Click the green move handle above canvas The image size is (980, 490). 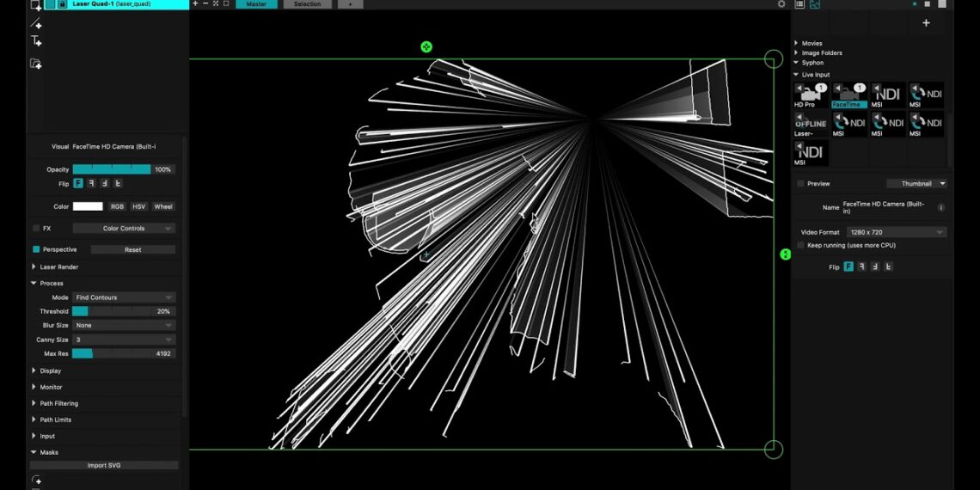coord(426,47)
